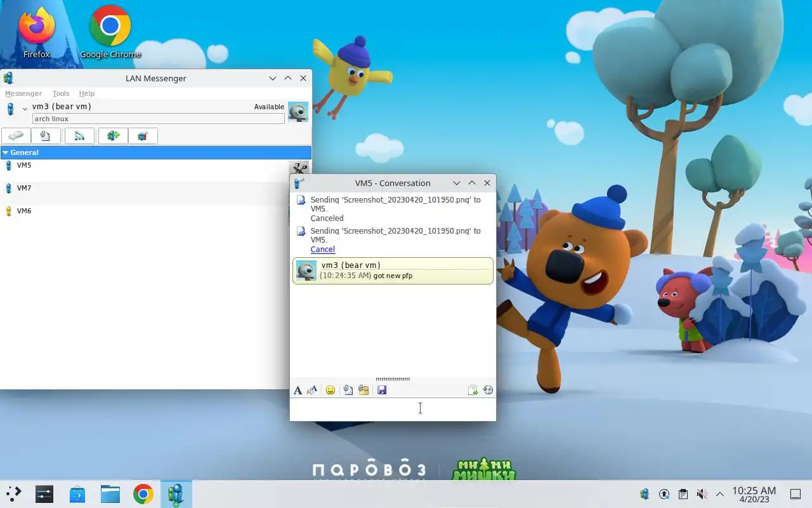Viewport: 812px width, 508px height.
Task: Open the Help menu
Action: click(x=87, y=93)
